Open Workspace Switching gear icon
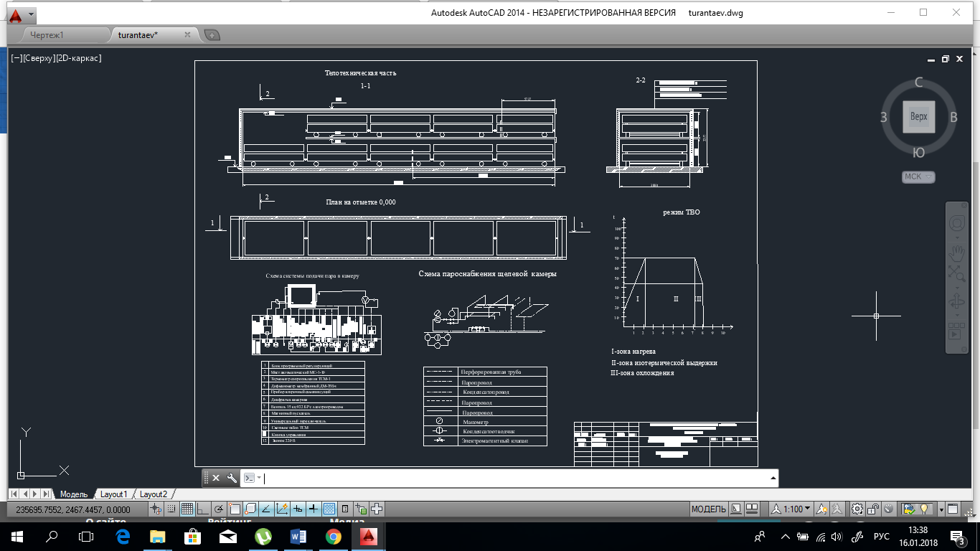Screen dimensions: 980x551 [x=857, y=509]
